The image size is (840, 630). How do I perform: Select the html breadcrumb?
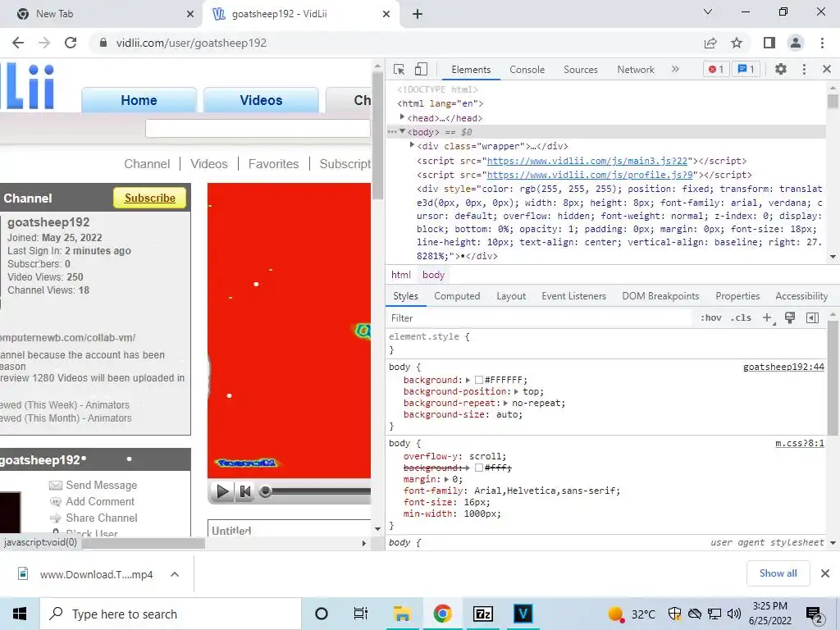click(400, 275)
